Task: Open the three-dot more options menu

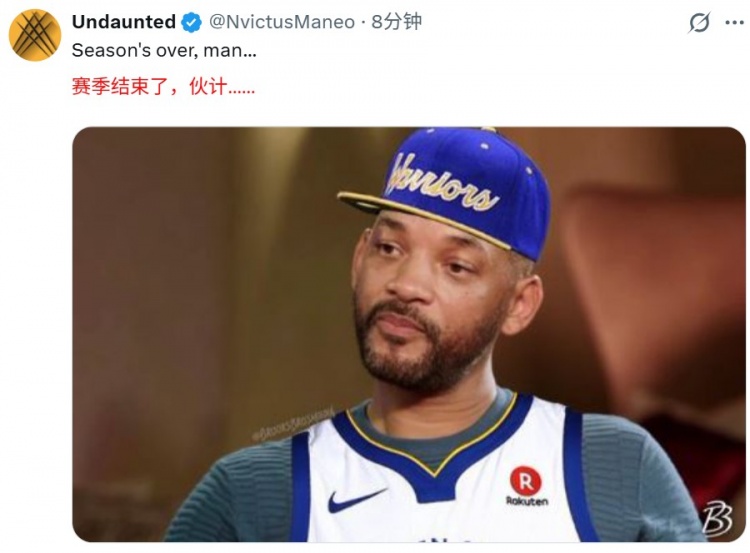Action: pos(735,22)
